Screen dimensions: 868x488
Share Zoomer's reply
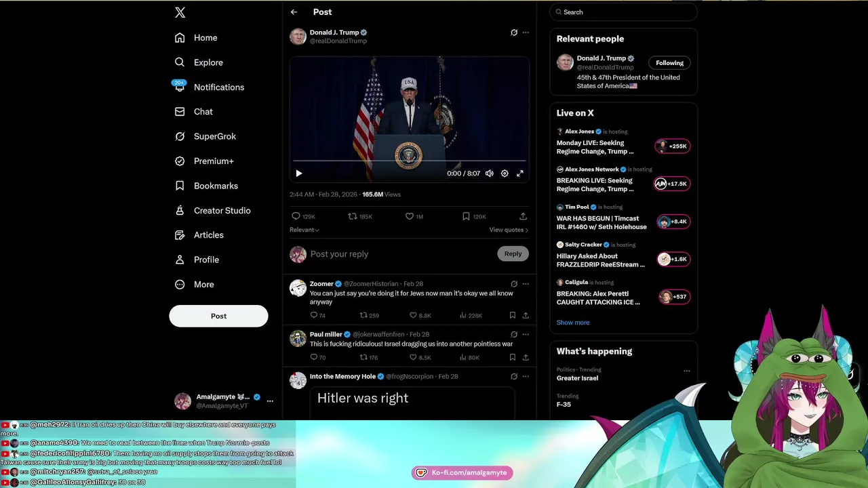[526, 315]
